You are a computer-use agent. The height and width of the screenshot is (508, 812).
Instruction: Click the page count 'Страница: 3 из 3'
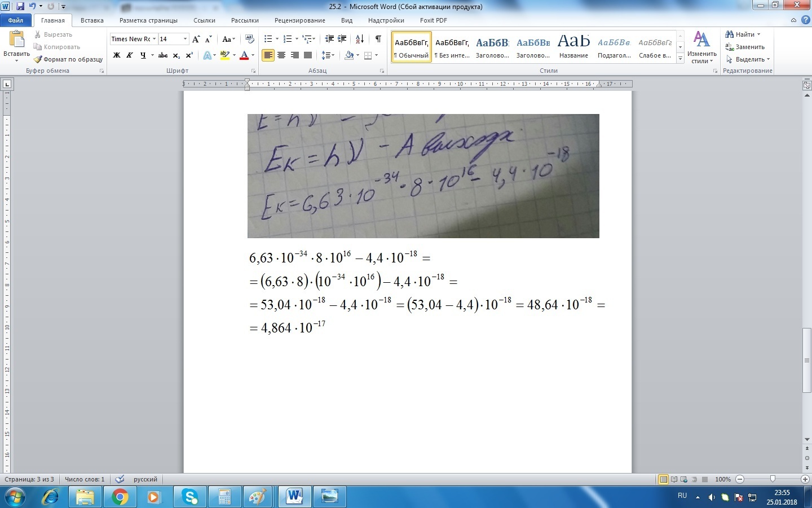point(29,479)
